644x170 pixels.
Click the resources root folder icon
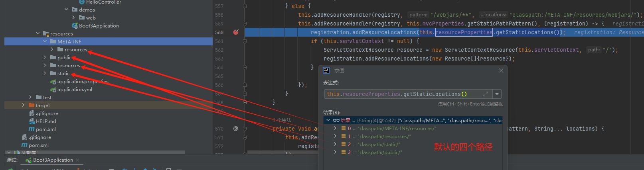[x=46, y=34]
